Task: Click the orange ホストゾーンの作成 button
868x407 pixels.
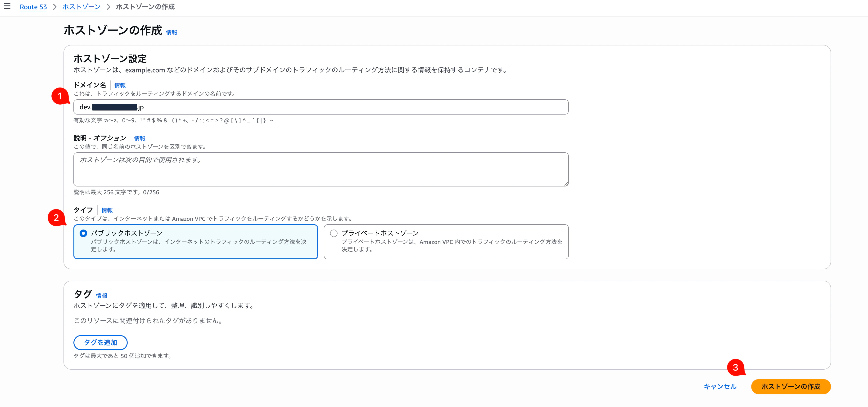Action: click(791, 386)
